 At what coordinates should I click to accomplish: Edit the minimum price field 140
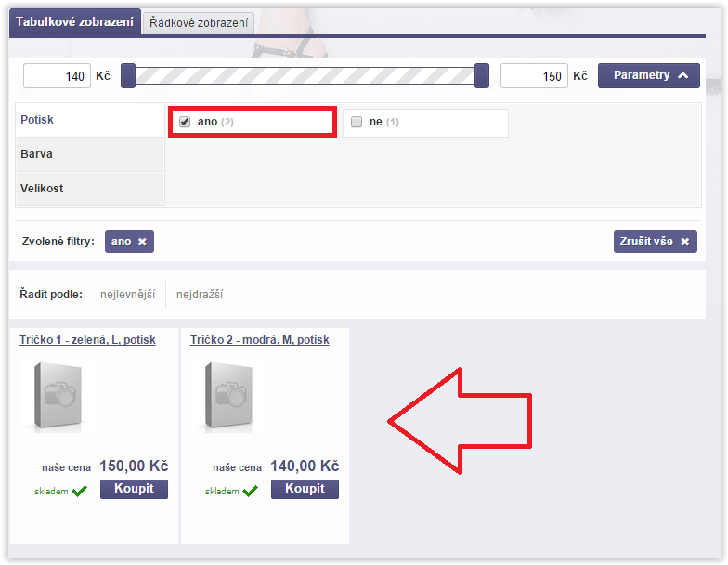click(58, 76)
